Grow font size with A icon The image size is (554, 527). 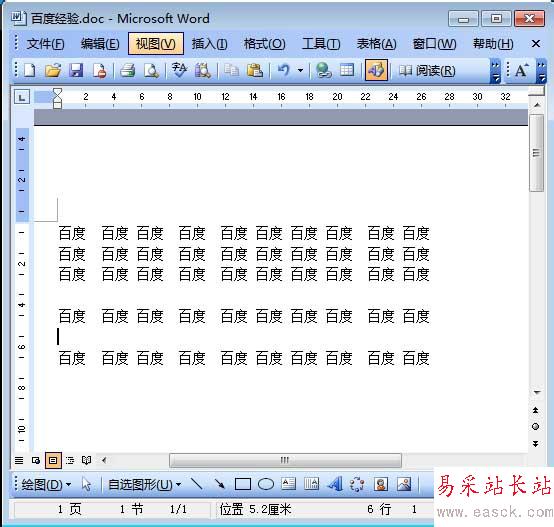pyautogui.click(x=521, y=70)
